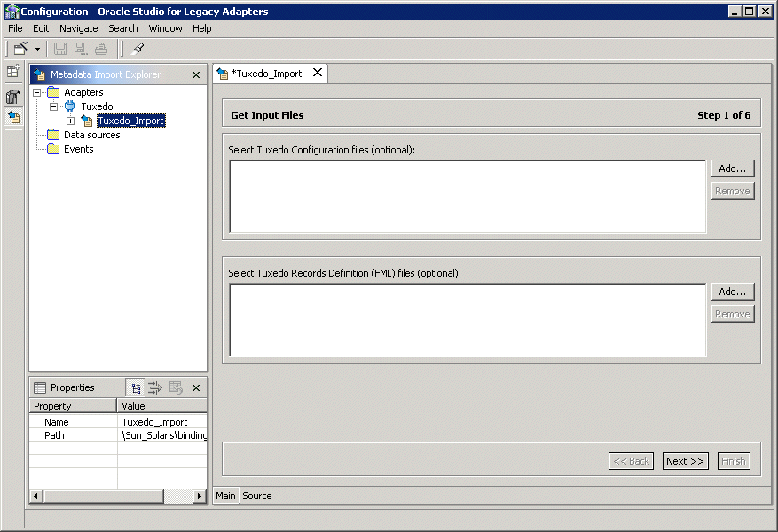Toggle Show Categories in Properties panel
This screenshot has width=778, height=532.
[x=136, y=387]
